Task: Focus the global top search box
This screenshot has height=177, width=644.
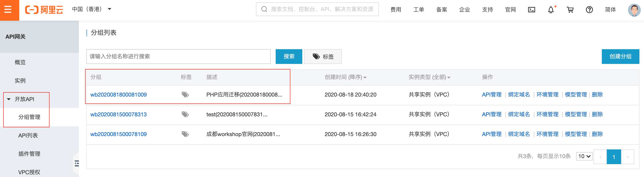Action: coord(317,9)
